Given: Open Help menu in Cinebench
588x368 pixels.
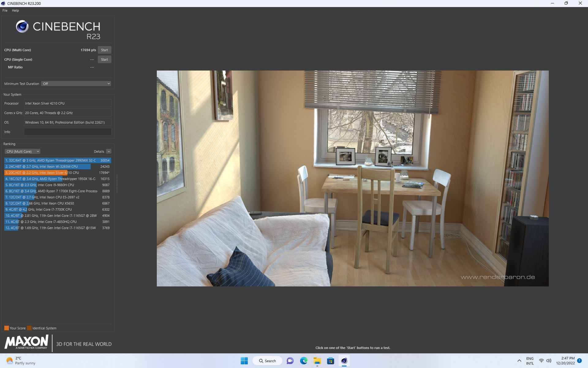Looking at the screenshot, I should click(x=15, y=10).
